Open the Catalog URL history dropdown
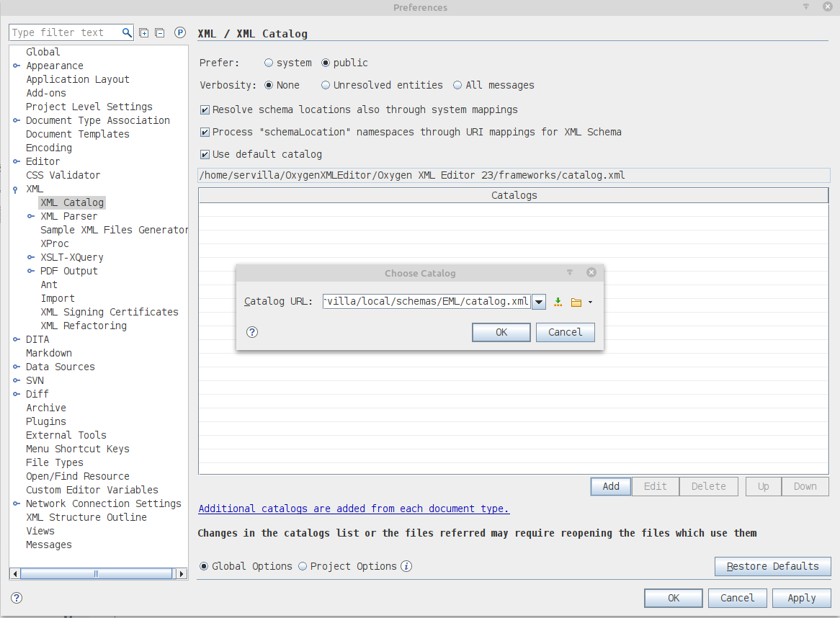This screenshot has height=618, width=840. point(540,302)
